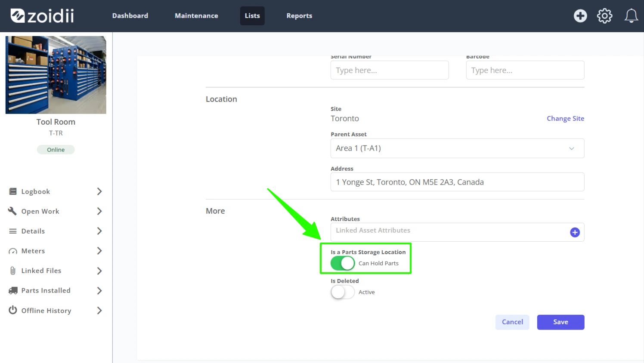Expand the Meters chevron
Viewport: 644px width, 363px height.
(x=99, y=251)
